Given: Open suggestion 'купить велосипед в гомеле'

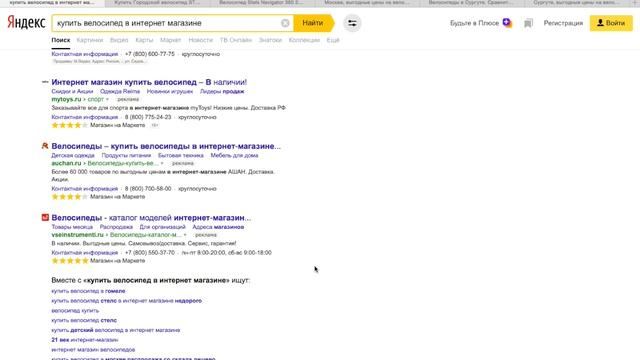Looking at the screenshot, I should pos(88,291).
